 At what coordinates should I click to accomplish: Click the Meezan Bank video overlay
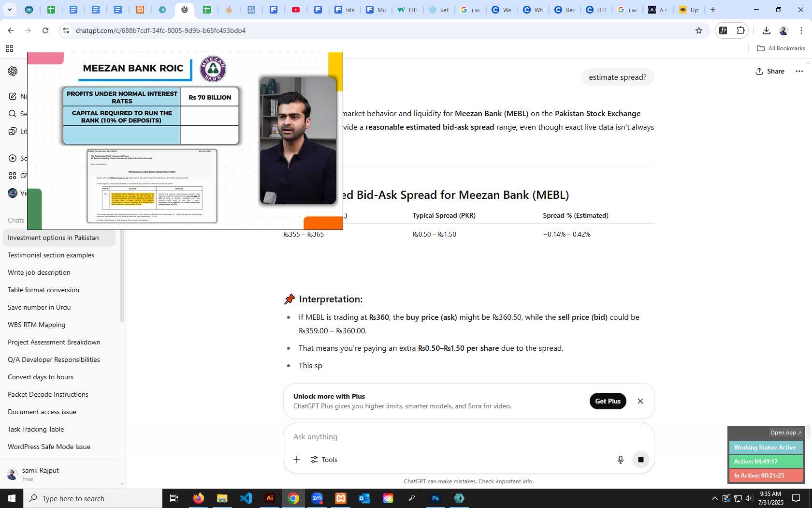[185, 141]
